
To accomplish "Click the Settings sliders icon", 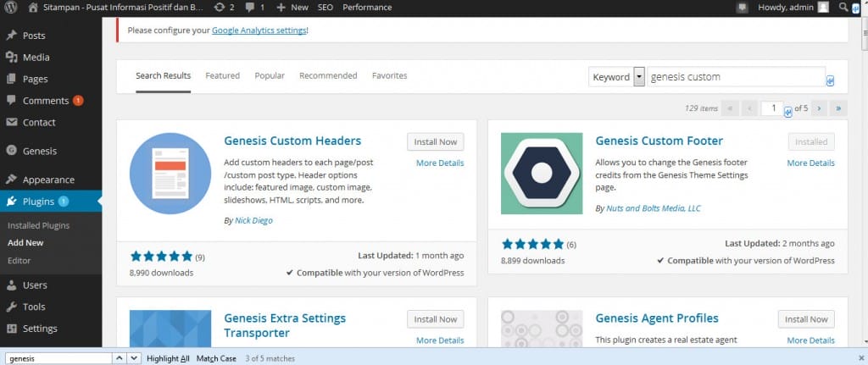I will [12, 329].
